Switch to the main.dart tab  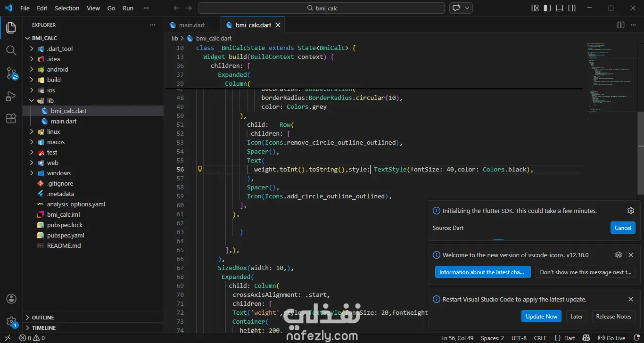coord(192,25)
